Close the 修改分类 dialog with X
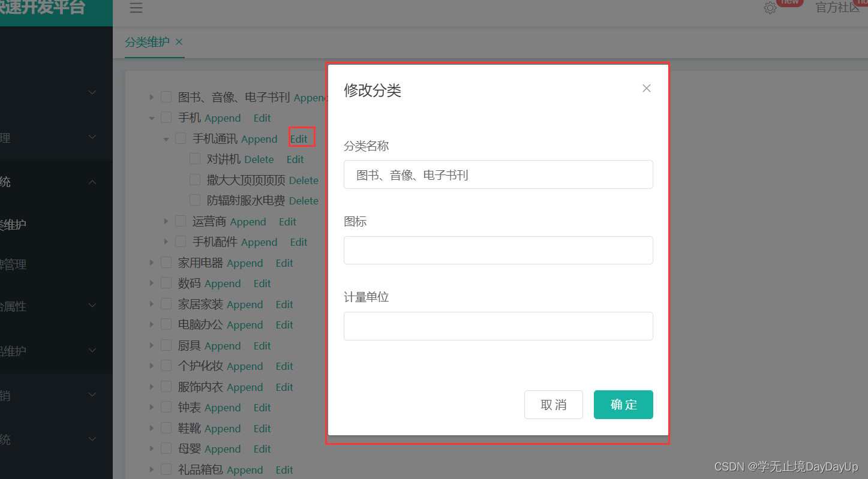The image size is (868, 479). tap(646, 88)
